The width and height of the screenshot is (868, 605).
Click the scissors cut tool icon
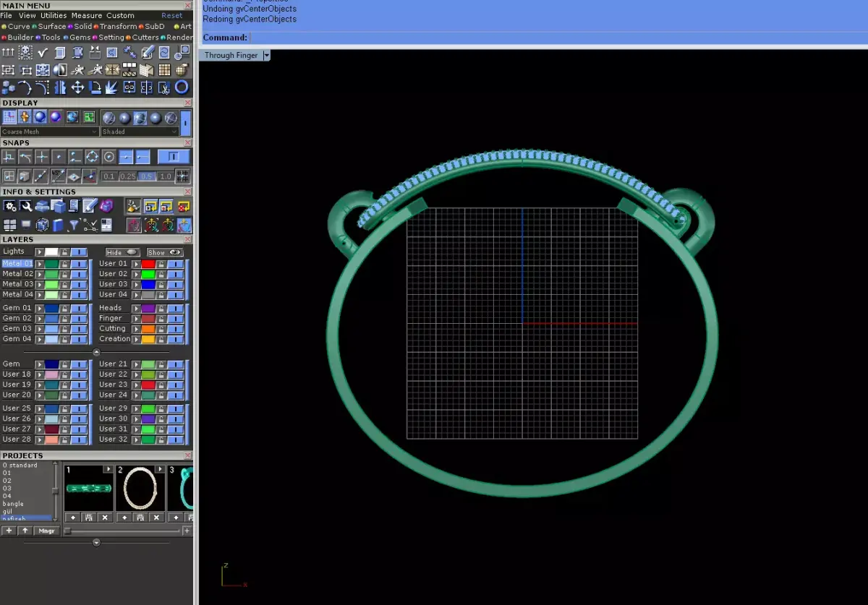pos(164,87)
